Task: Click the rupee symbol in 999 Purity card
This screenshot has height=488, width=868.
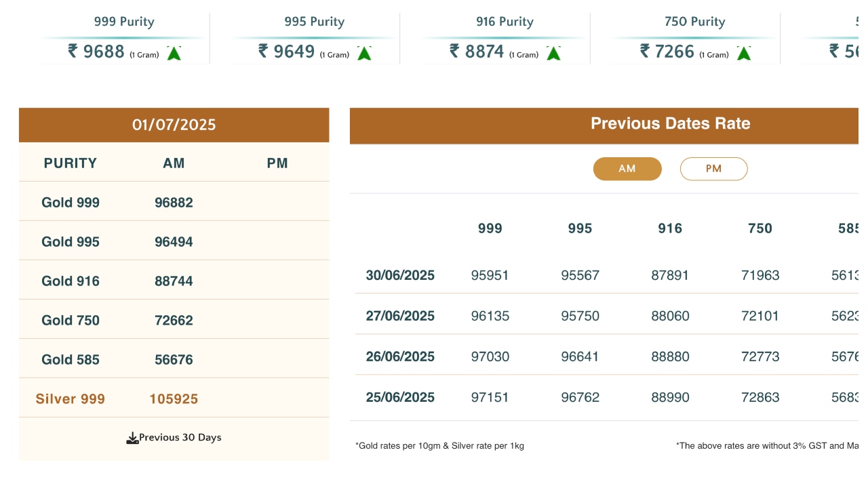Action: click(x=73, y=51)
